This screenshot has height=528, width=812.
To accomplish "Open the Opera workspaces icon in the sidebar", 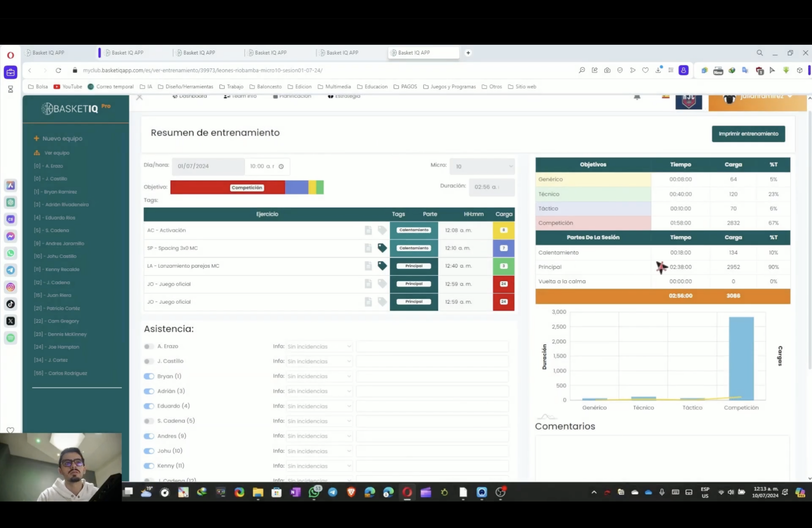I will click(x=11, y=72).
